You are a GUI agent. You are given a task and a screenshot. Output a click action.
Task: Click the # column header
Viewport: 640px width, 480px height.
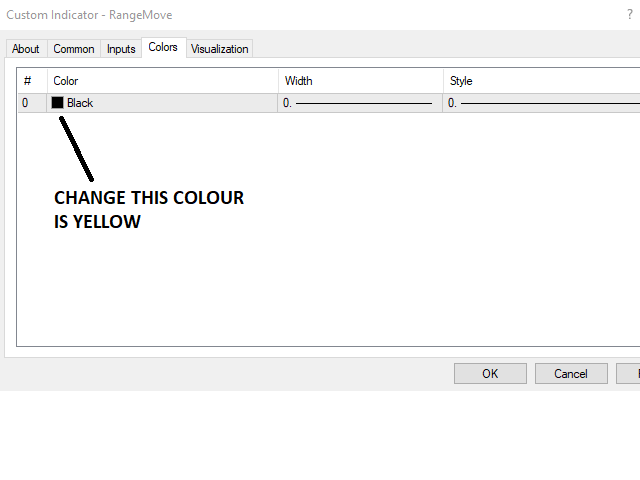(x=32, y=81)
